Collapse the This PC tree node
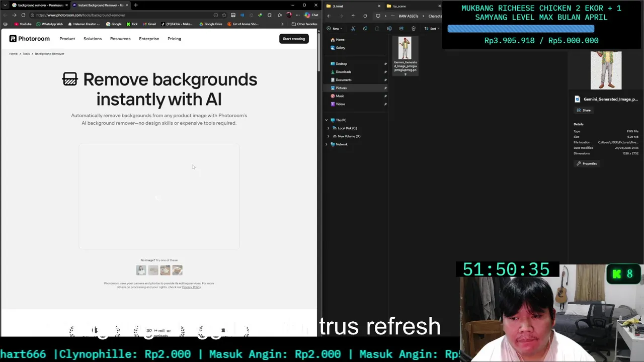 326,120
